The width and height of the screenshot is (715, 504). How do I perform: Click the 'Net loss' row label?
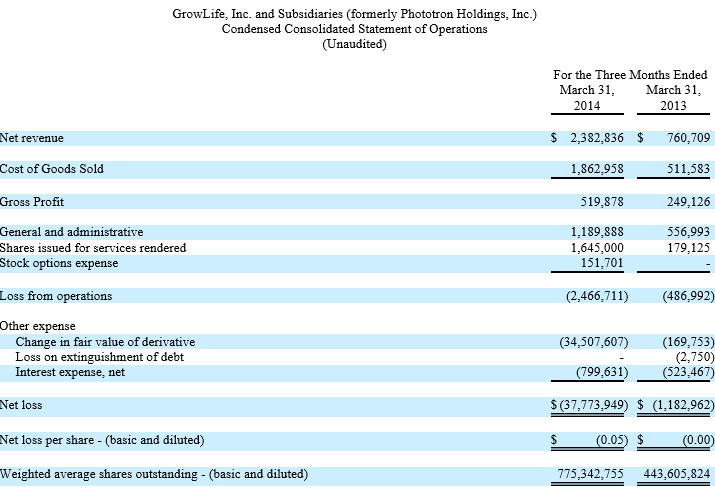(21, 405)
